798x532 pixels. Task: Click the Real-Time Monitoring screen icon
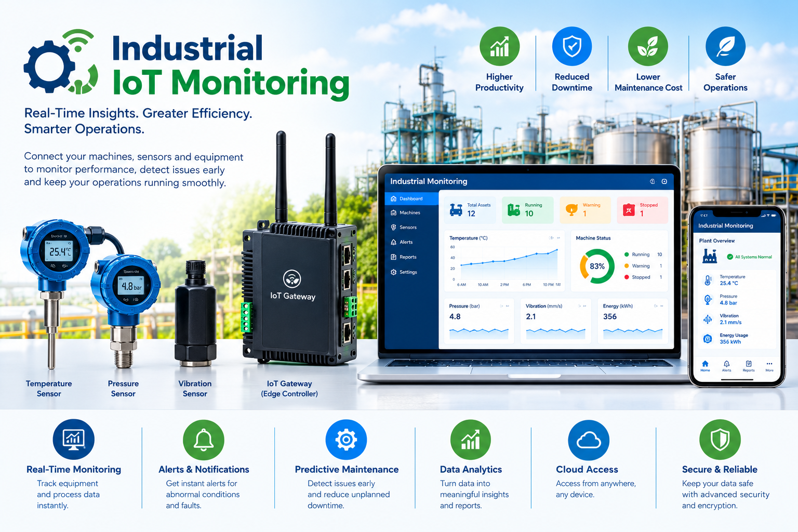point(74,440)
